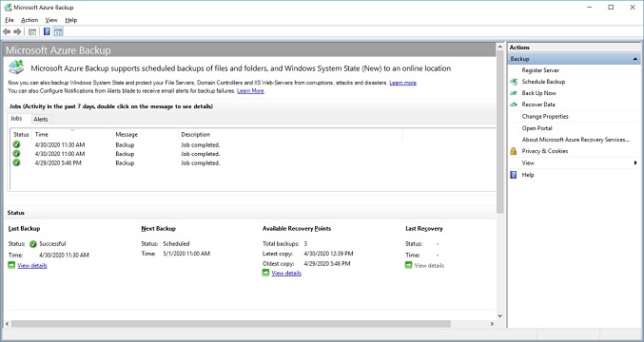
Task: Click the green check icon for 11:00 AM job
Action: pyautogui.click(x=16, y=153)
